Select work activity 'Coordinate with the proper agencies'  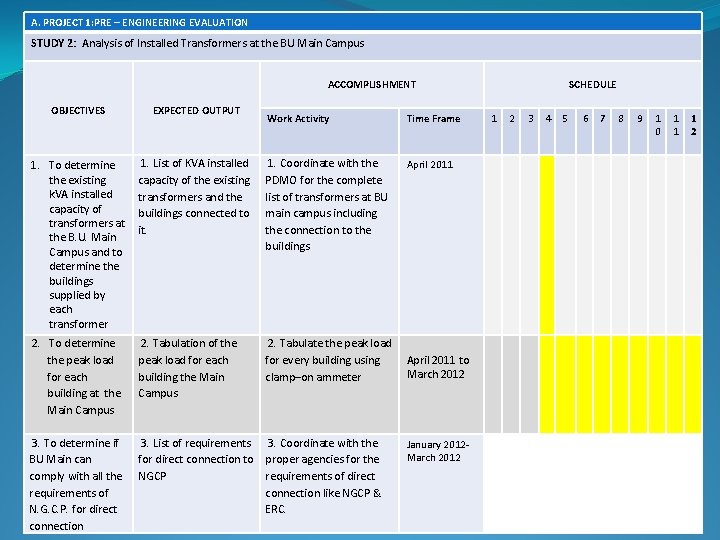pyautogui.click(x=329, y=484)
